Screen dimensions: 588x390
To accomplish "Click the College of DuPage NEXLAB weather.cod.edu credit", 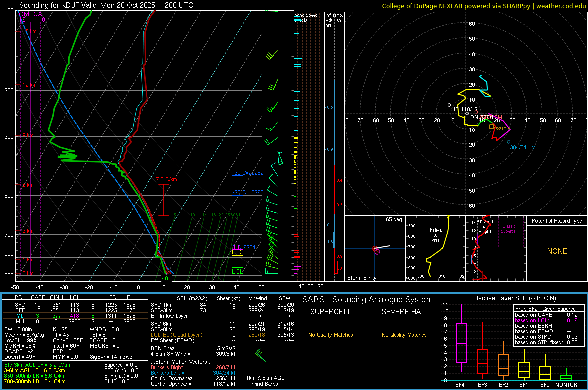I will [x=484, y=6].
